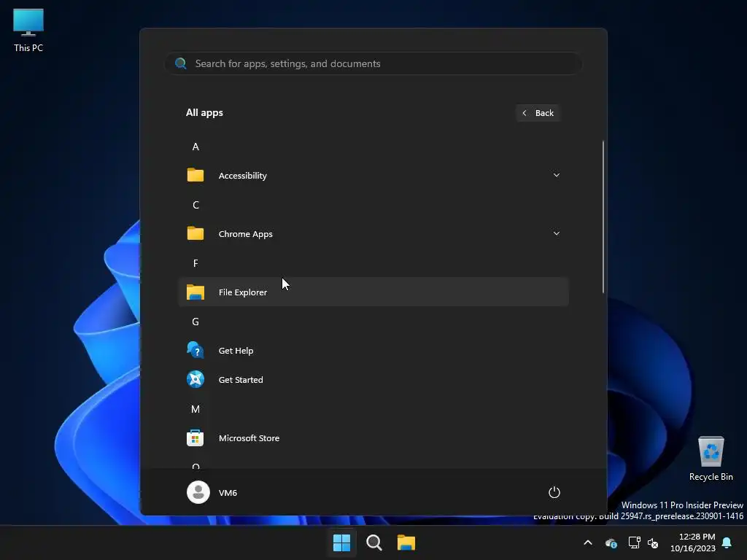
Task: Jump using letter header M
Action: [196, 409]
